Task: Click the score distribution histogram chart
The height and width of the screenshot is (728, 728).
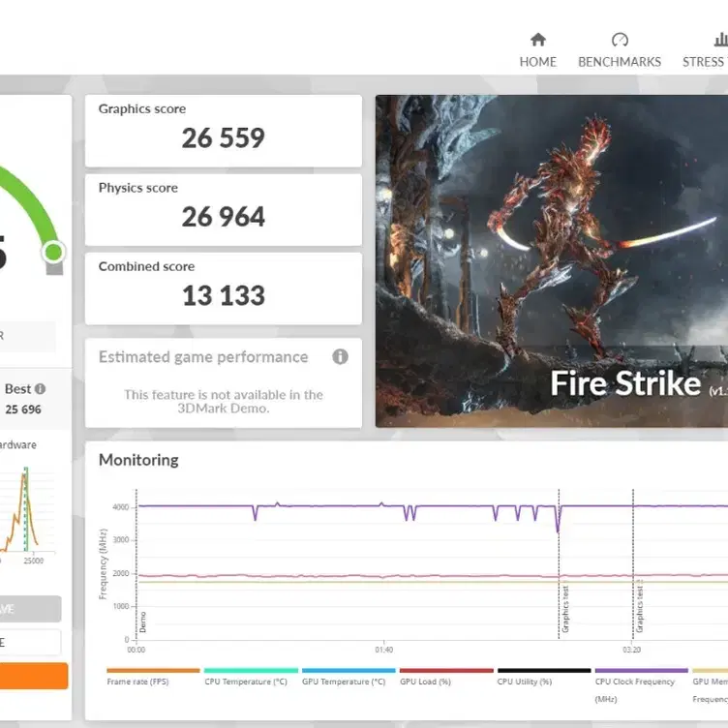Action: pos(27,511)
